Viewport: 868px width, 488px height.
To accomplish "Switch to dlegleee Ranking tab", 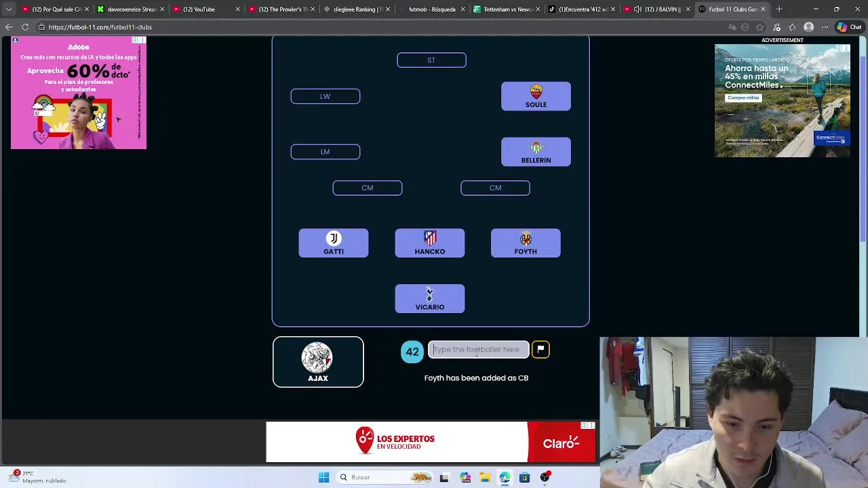I will pyautogui.click(x=356, y=9).
